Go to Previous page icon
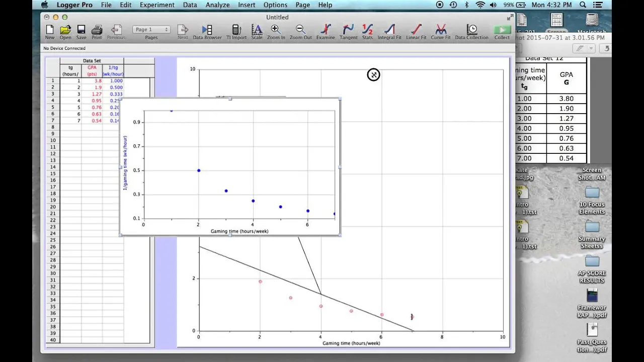Image resolution: width=644 pixels, height=362 pixels. pyautogui.click(x=116, y=32)
